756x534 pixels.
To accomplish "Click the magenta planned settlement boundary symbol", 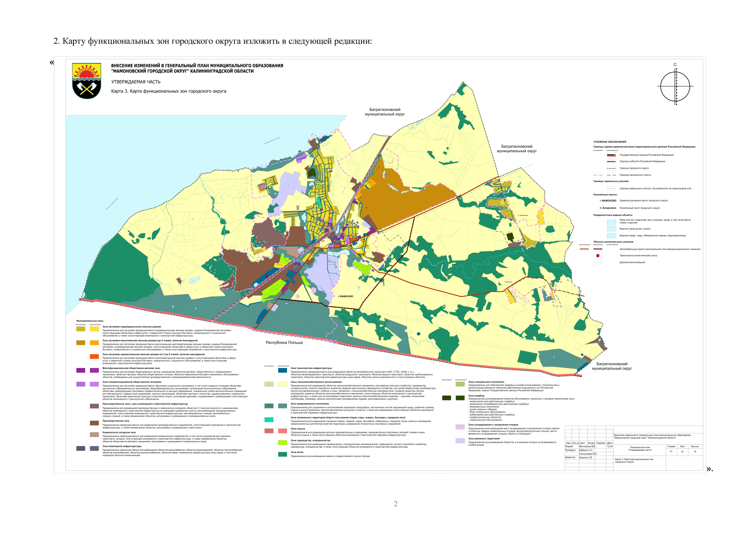I will pyautogui.click(x=598, y=175).
